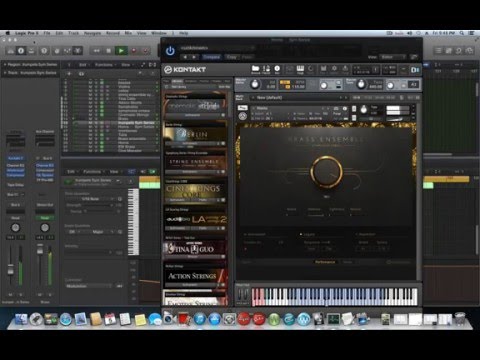
Task: Add a new track with plus button
Action: 69,73
